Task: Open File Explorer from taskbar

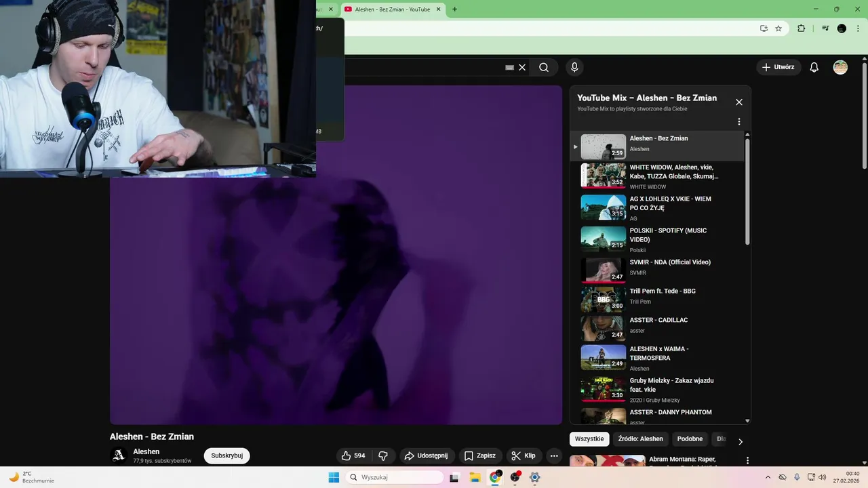Action: tap(475, 477)
